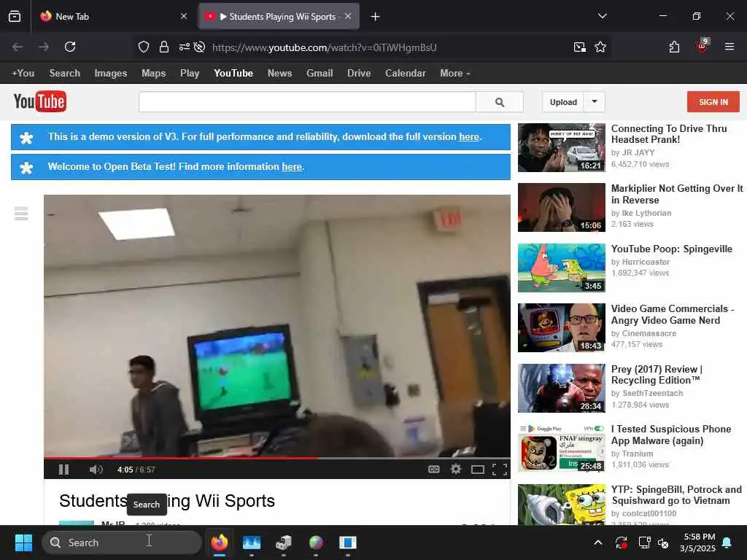Image resolution: width=747 pixels, height=560 pixels.
Task: Open Calendar in the Google bar
Action: point(406,74)
